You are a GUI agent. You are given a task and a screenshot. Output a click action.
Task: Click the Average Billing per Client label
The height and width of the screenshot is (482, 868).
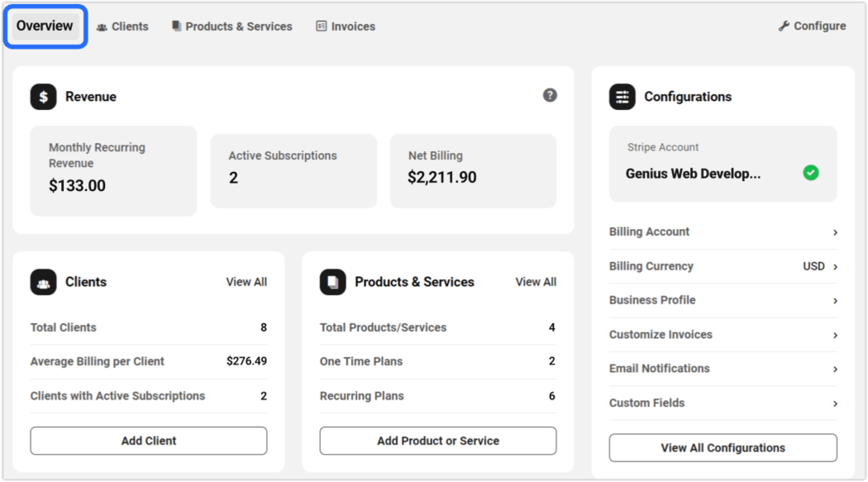pos(97,361)
